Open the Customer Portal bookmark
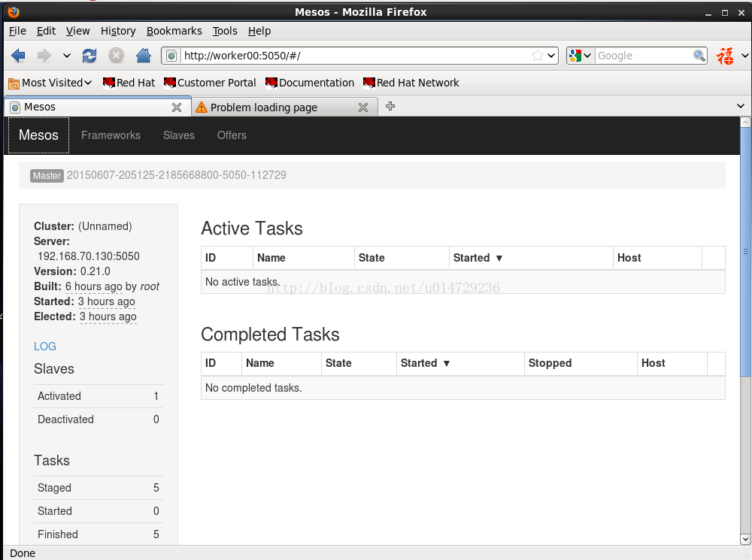This screenshot has height=560, width=752. point(210,83)
